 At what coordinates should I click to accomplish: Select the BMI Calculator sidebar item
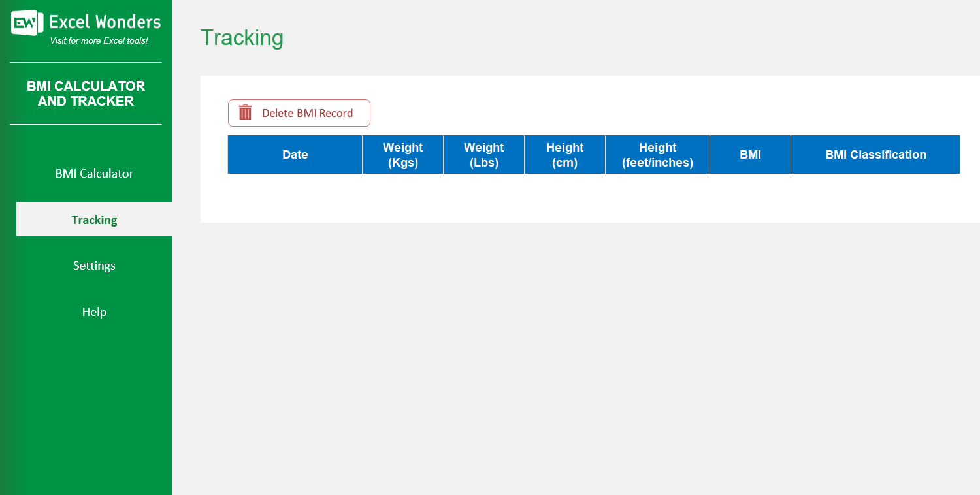pyautogui.click(x=94, y=173)
